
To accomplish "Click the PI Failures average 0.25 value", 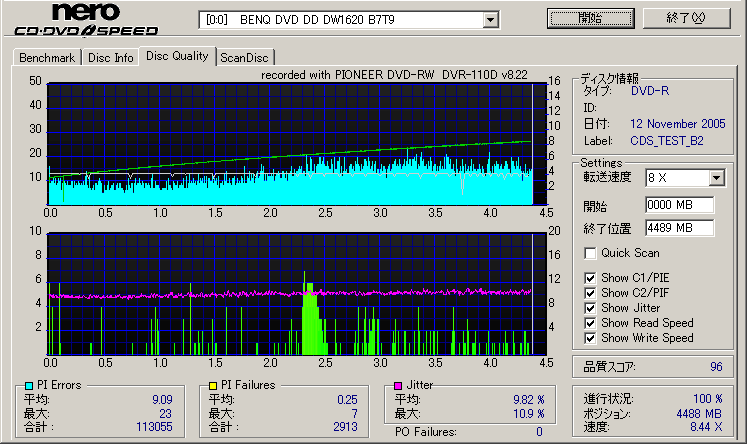I will point(347,400).
